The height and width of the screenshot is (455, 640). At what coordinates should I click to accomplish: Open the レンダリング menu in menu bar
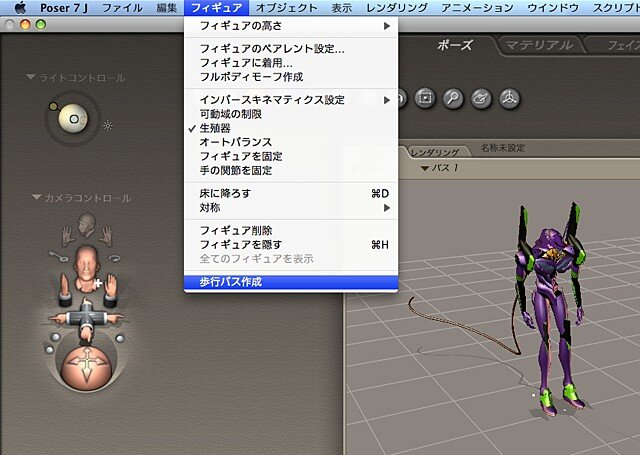pyautogui.click(x=397, y=8)
